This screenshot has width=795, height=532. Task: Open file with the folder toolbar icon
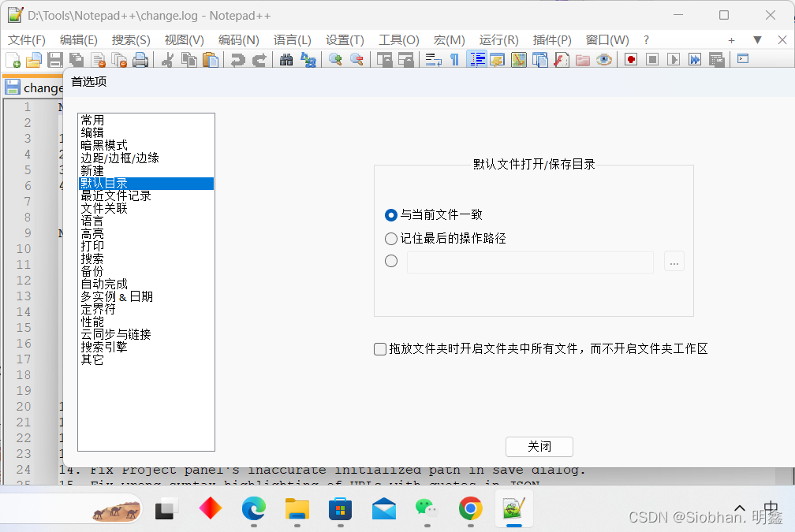[34, 60]
